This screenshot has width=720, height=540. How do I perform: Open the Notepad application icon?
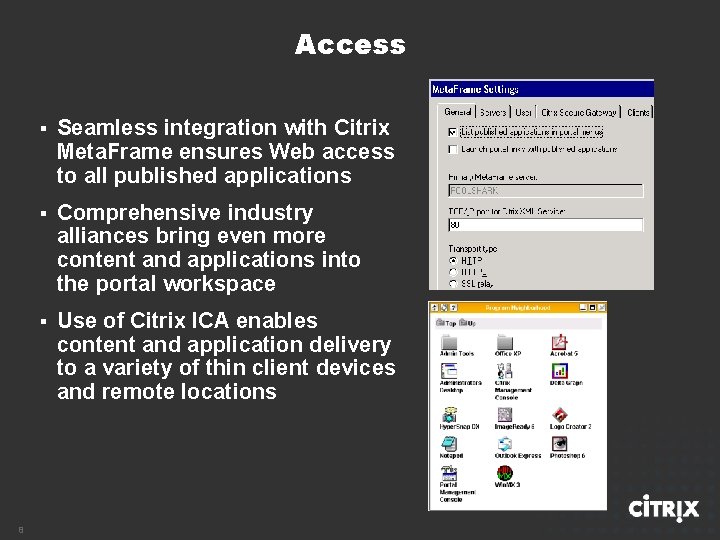pos(449,444)
